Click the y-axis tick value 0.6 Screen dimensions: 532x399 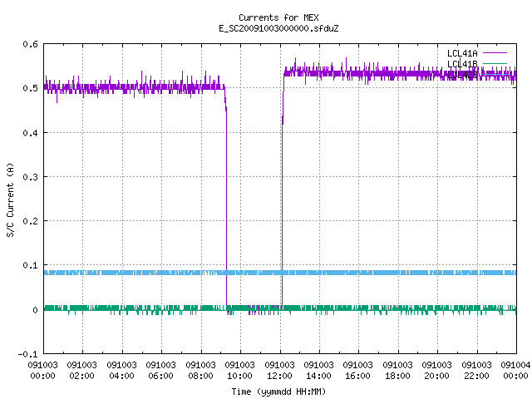point(30,44)
